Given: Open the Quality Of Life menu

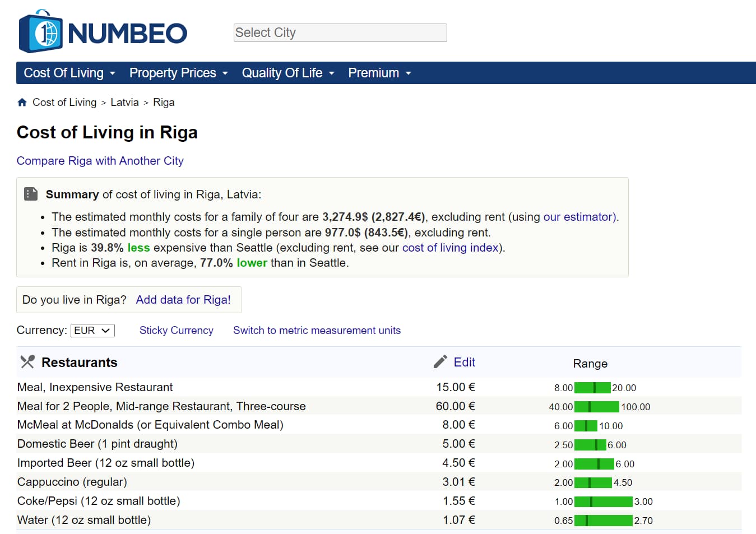Looking at the screenshot, I should (x=288, y=73).
